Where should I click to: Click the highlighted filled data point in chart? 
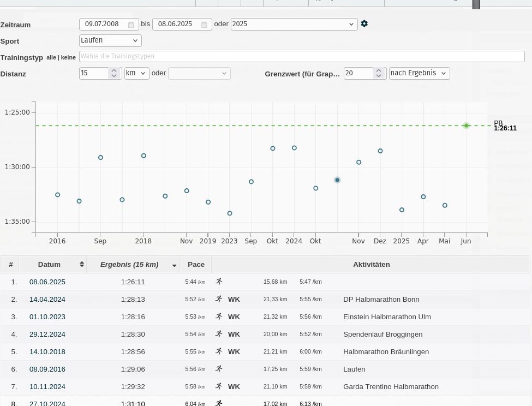coord(337,180)
